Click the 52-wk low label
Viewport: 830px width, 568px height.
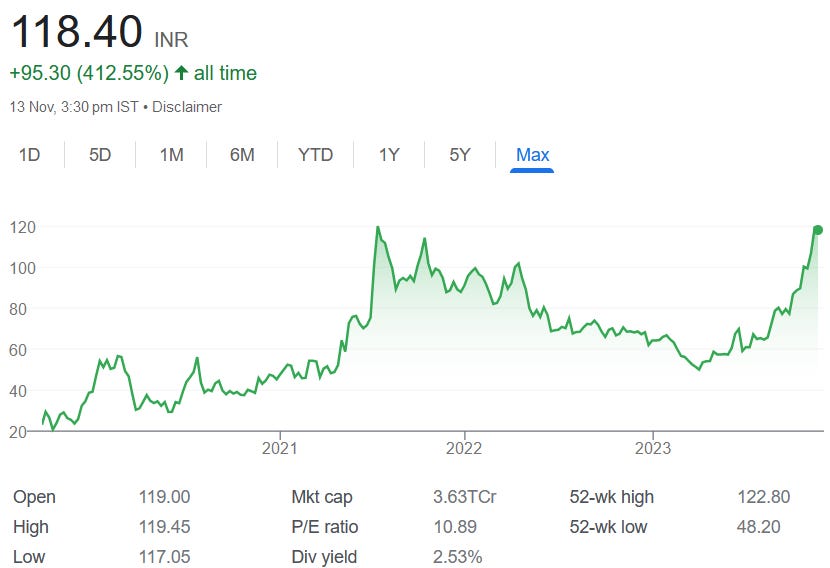point(608,527)
